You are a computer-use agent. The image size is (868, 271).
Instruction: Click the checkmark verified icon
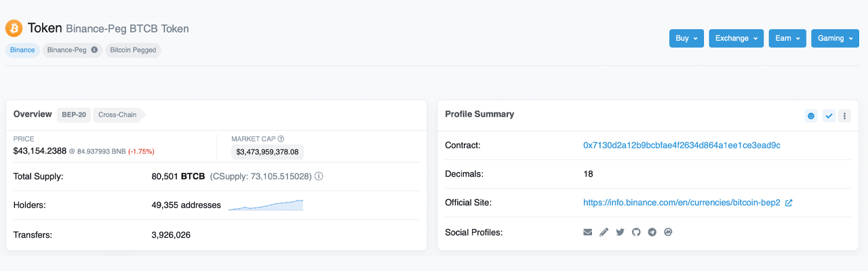829,116
